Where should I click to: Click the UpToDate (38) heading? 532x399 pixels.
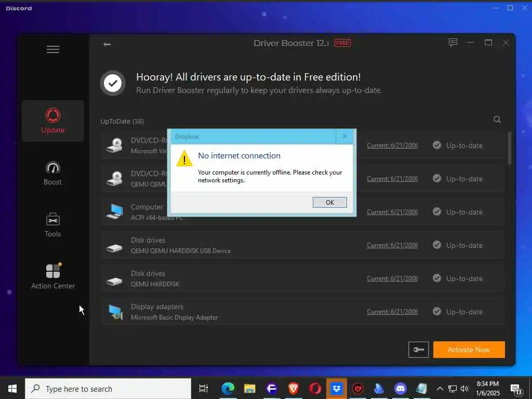pyautogui.click(x=122, y=122)
